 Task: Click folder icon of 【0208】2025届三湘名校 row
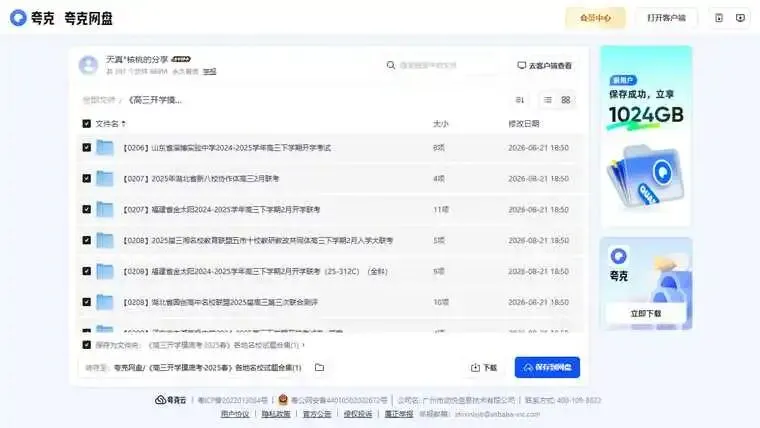pos(104,240)
